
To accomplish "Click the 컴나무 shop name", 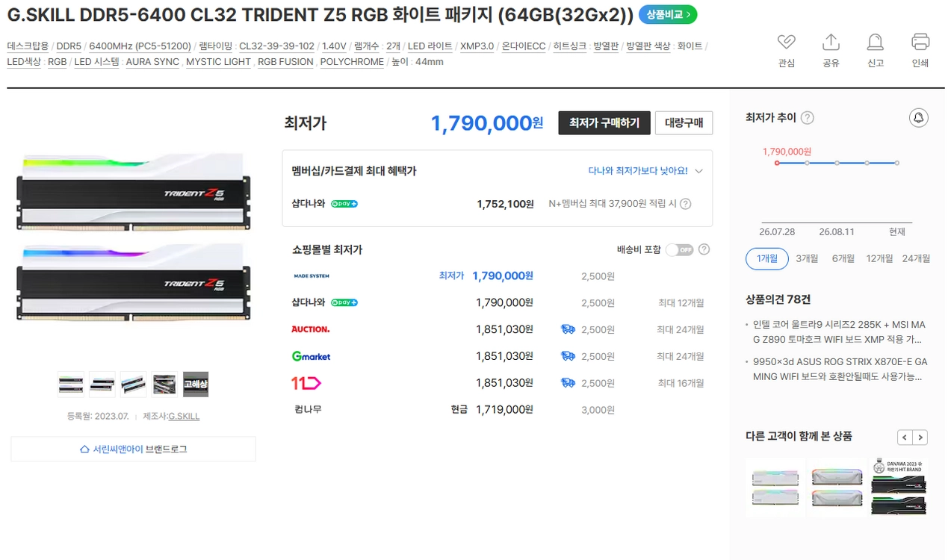I will tap(308, 409).
